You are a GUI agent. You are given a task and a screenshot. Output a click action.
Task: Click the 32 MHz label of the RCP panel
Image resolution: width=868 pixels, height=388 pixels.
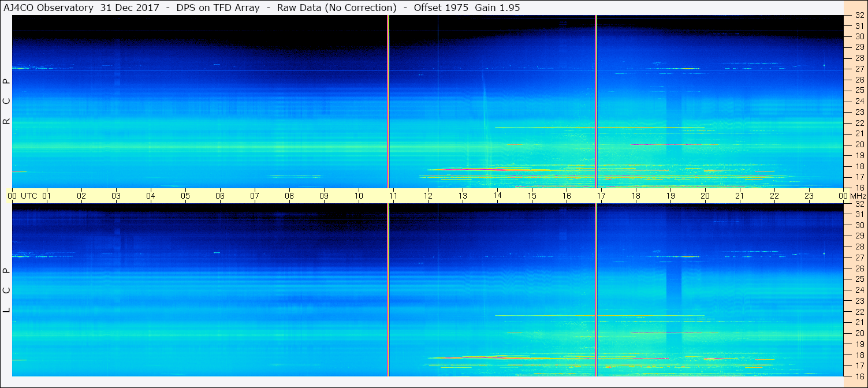pyautogui.click(x=859, y=16)
